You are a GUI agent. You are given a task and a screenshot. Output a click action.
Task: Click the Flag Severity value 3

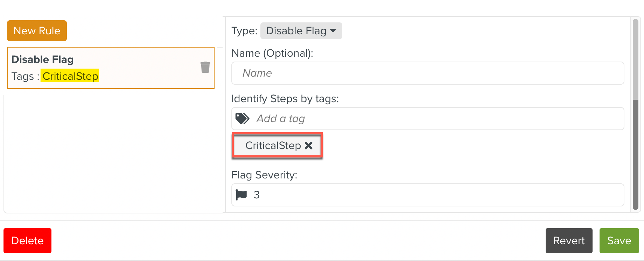pyautogui.click(x=257, y=195)
